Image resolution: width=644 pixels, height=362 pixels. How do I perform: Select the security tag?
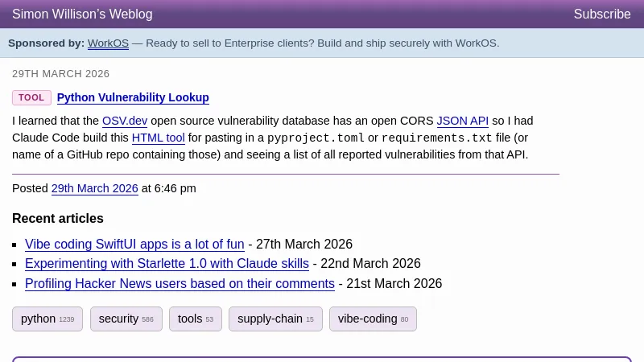[x=126, y=319]
